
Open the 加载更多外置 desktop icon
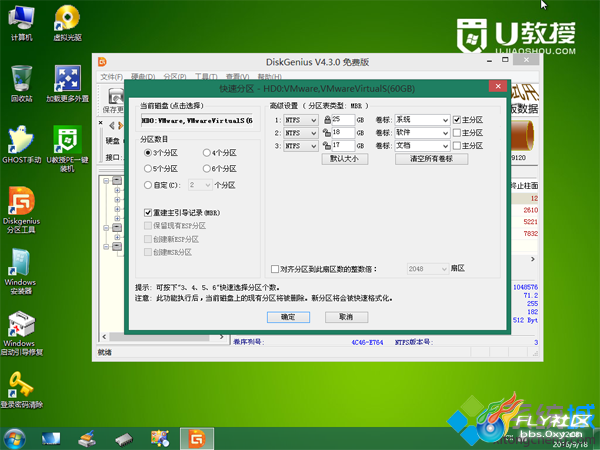click(67, 84)
